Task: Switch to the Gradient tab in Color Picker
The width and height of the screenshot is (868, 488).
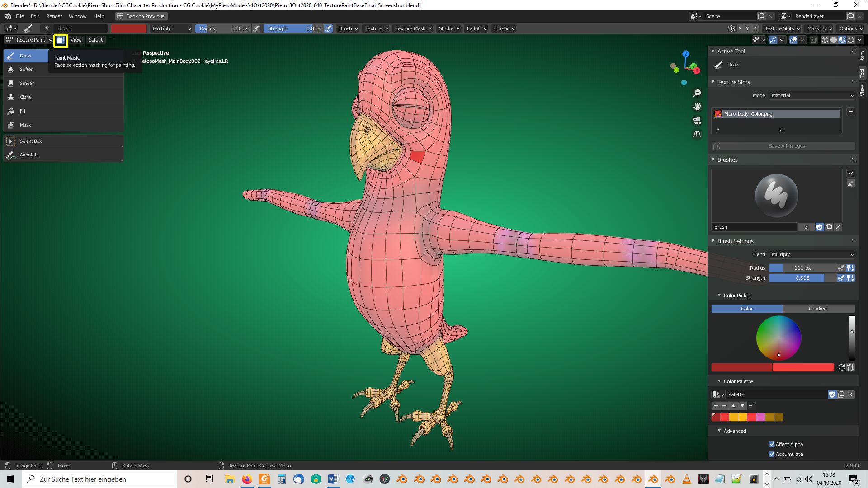Action: [x=818, y=308]
